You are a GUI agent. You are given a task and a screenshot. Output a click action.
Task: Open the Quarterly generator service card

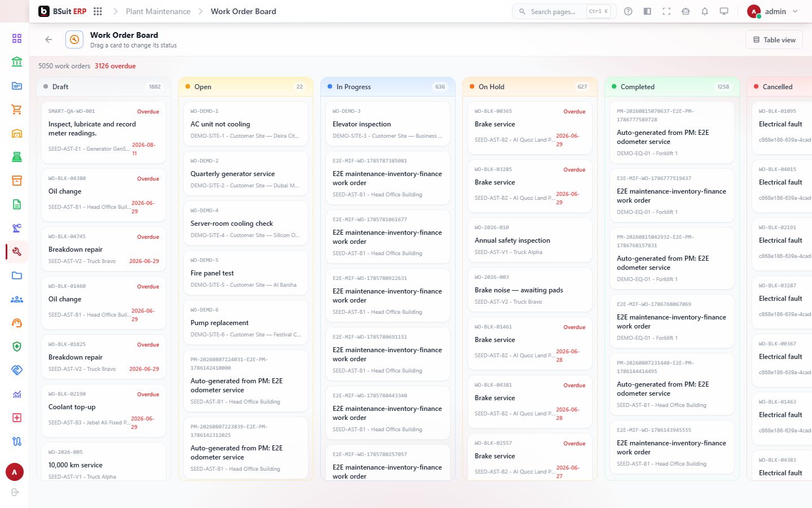click(x=246, y=173)
